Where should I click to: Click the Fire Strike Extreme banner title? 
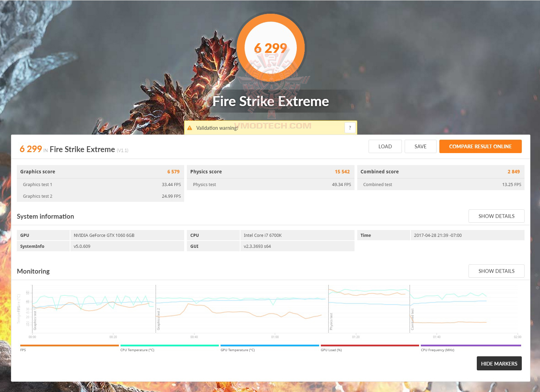click(271, 101)
